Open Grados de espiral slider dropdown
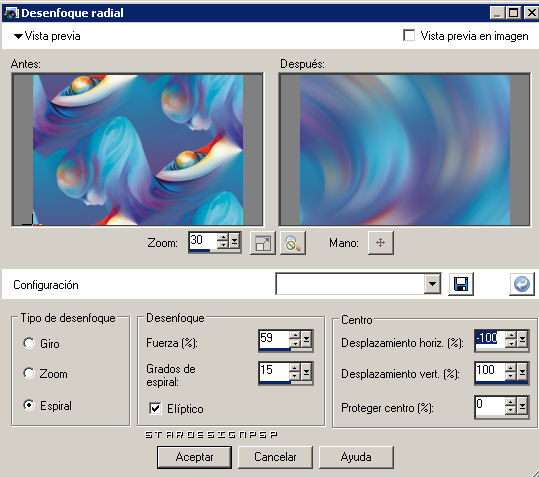The width and height of the screenshot is (539, 477). tap(306, 371)
